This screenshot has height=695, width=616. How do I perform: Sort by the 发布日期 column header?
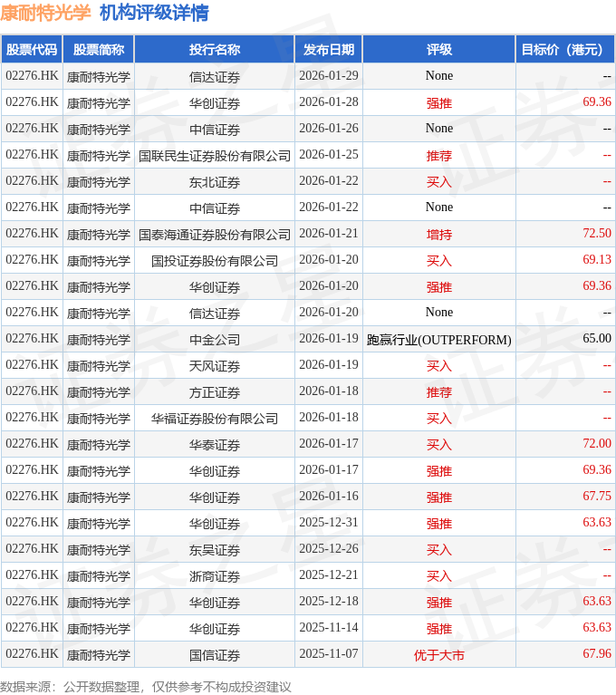tap(328, 50)
